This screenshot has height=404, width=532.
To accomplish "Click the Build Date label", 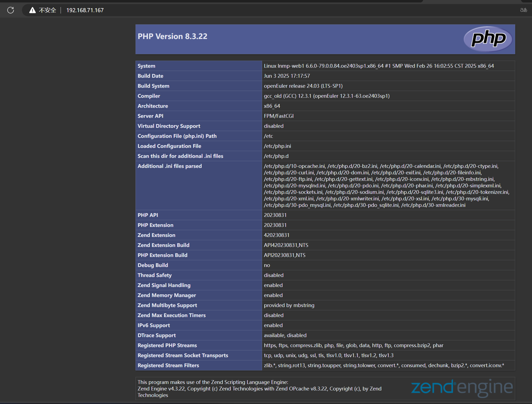I will click(x=150, y=76).
